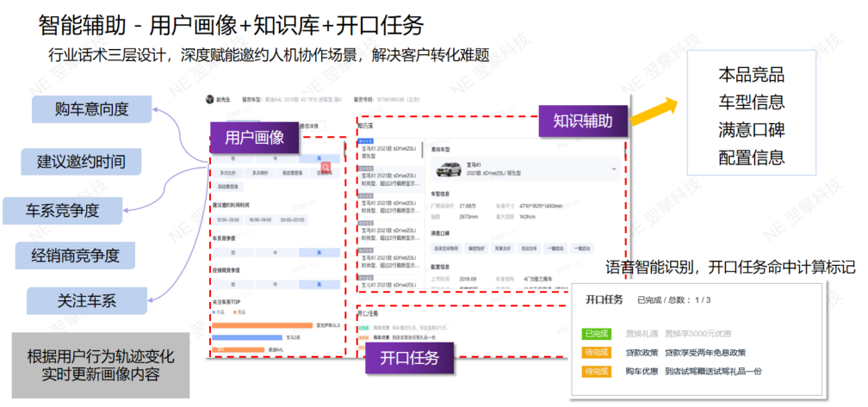Click the 购车意向度 label box
868x407 pixels.
click(91, 109)
